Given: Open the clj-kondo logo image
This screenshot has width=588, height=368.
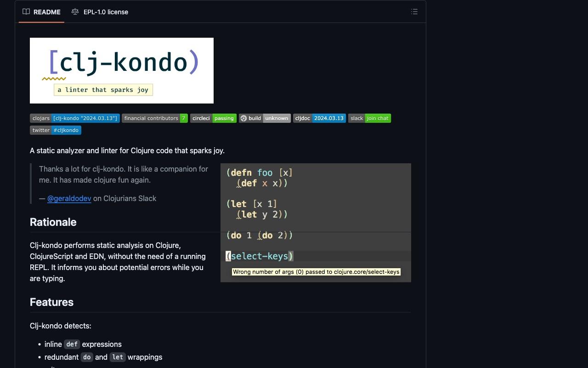Looking at the screenshot, I should pos(122,70).
